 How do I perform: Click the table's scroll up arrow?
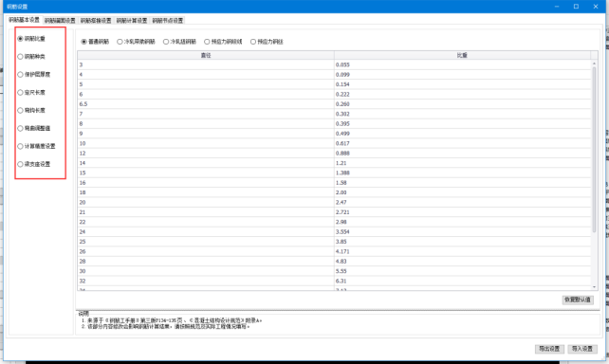click(x=594, y=64)
